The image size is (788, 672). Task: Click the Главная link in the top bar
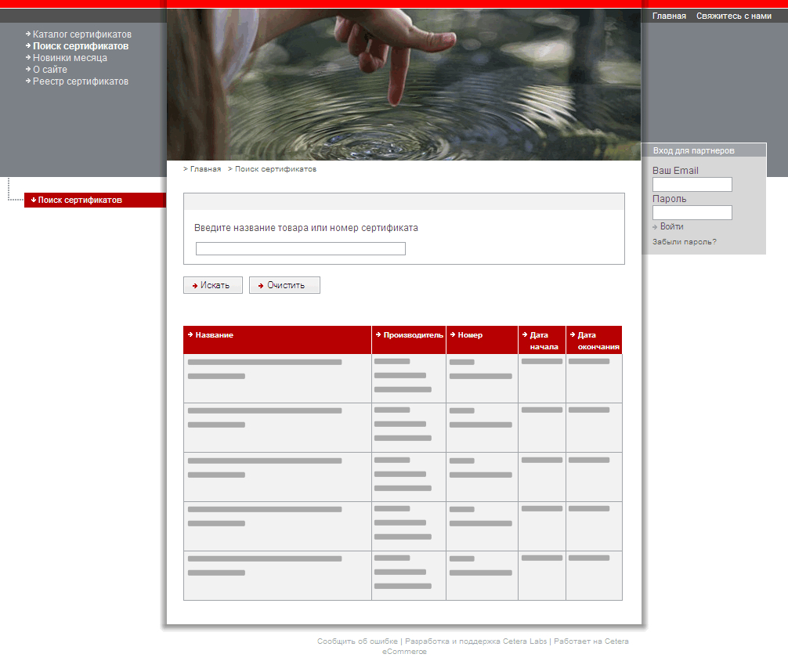(x=669, y=16)
